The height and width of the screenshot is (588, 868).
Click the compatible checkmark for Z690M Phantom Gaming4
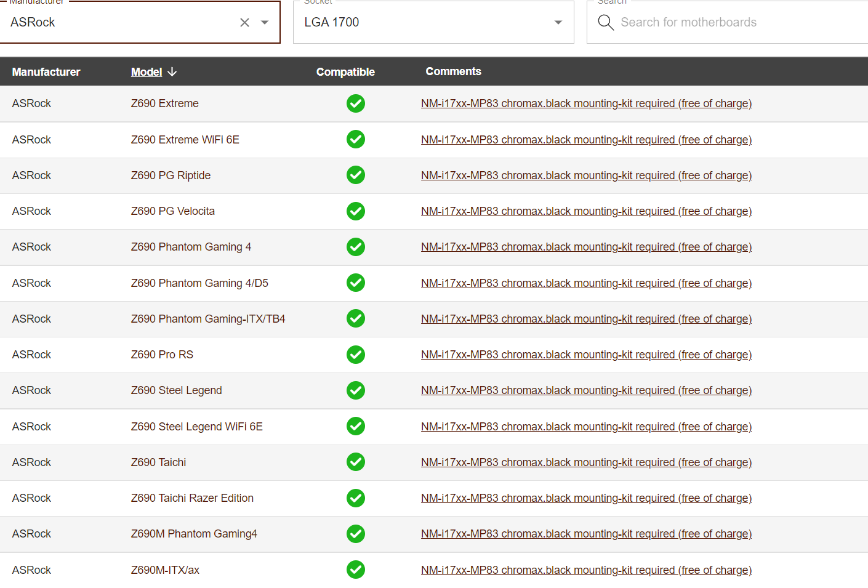click(x=356, y=534)
